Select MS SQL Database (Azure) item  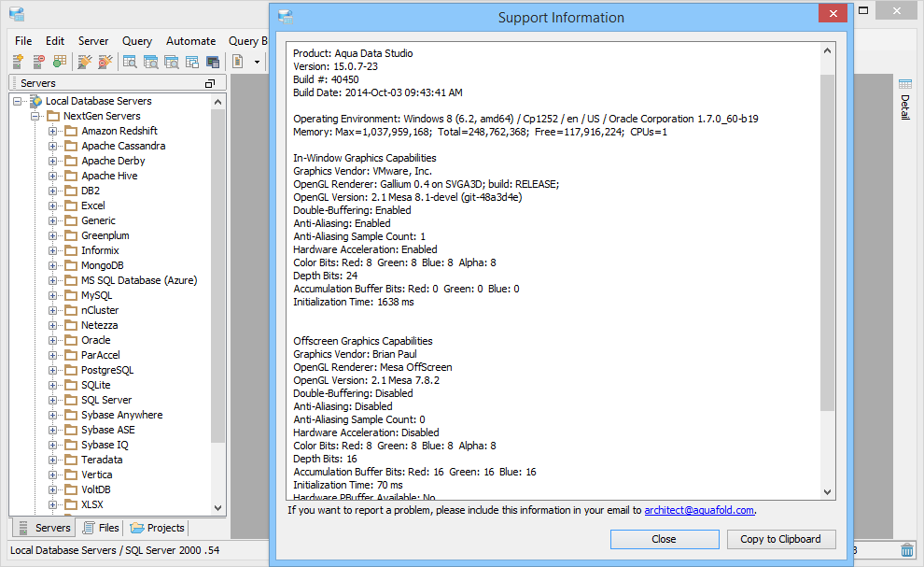pos(139,280)
